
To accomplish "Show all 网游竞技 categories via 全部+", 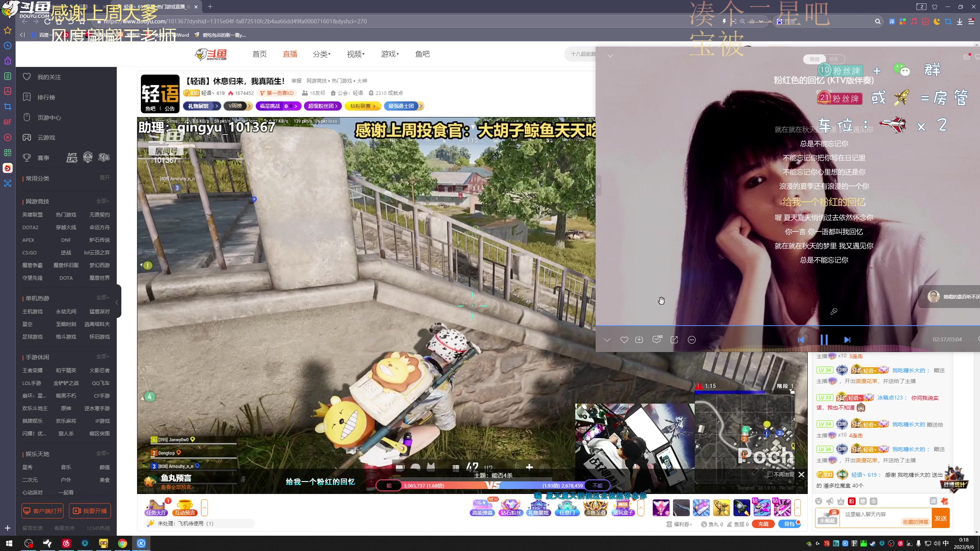I will [103, 201].
